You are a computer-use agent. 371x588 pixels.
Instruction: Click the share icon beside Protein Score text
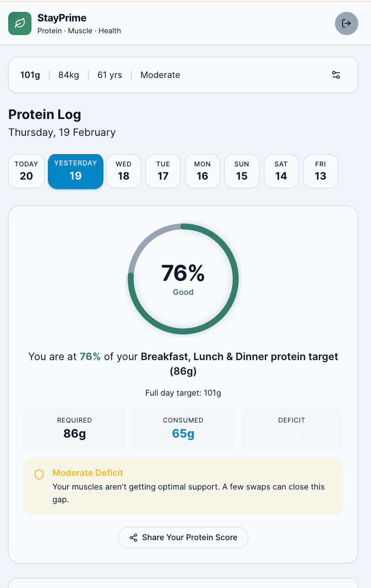point(134,538)
